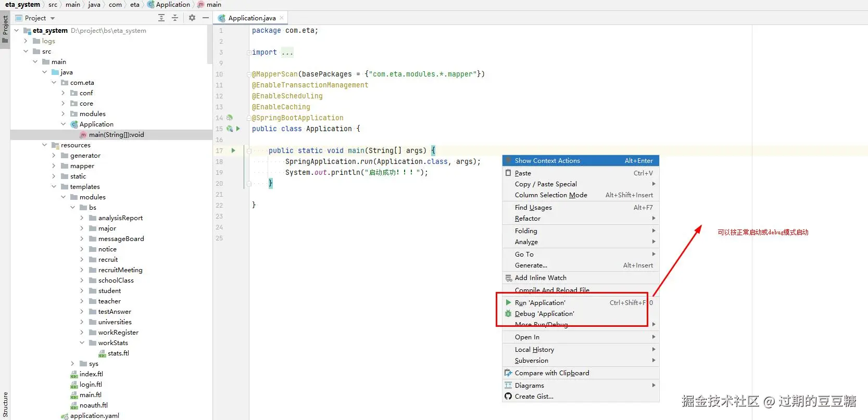Image resolution: width=868 pixels, height=420 pixels.
Task: Collapse the src folder
Action: point(26,52)
